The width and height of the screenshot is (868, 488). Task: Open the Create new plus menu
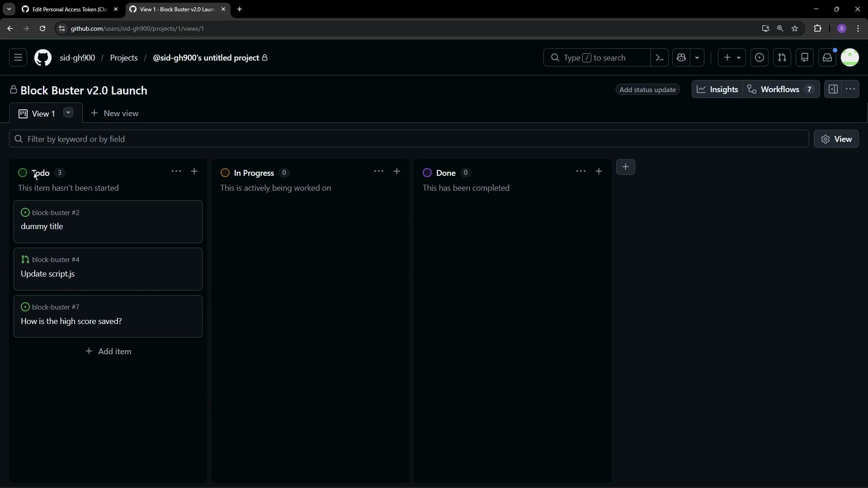point(731,58)
